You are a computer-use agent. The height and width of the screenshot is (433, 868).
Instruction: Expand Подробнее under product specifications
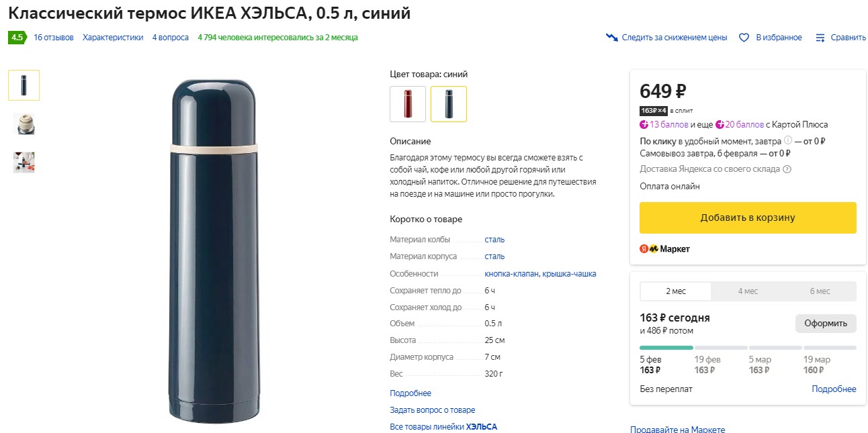[x=410, y=393]
